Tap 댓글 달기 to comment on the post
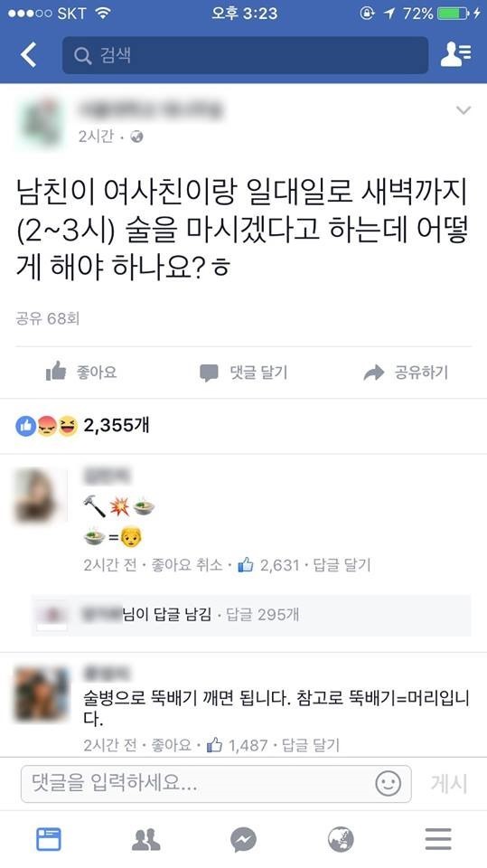This screenshot has width=487, height=868. coord(244,373)
